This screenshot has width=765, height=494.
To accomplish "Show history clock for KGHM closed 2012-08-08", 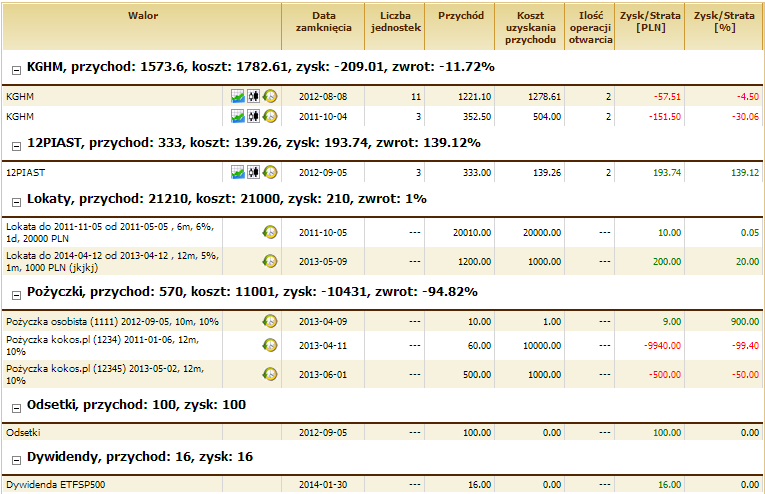I will pyautogui.click(x=270, y=97).
